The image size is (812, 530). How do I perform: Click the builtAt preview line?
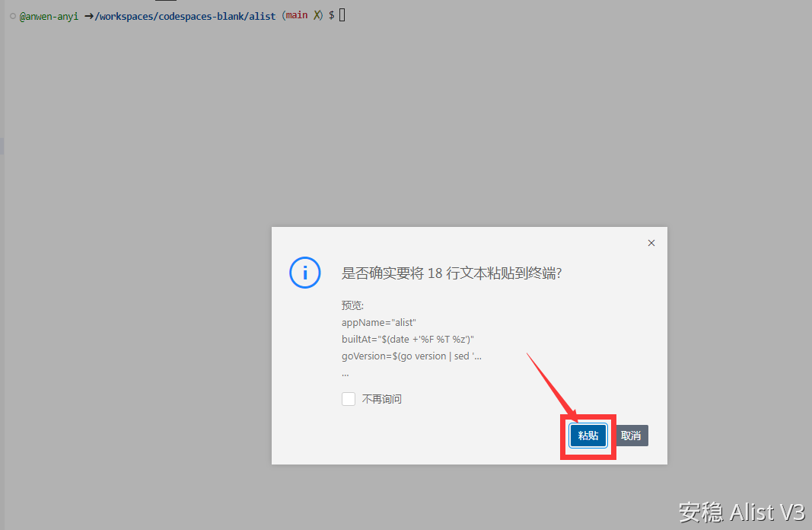pos(408,339)
